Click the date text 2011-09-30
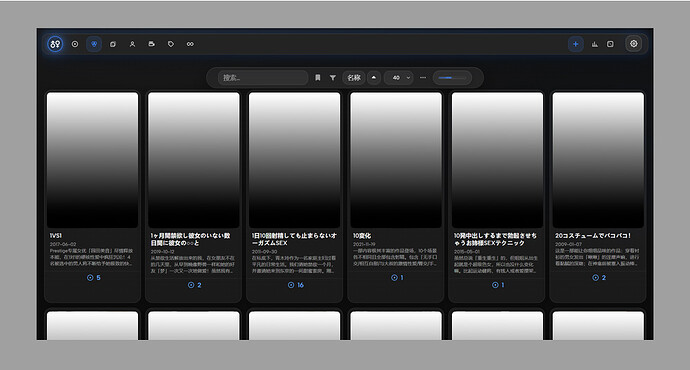The width and height of the screenshot is (690, 370). click(264, 251)
